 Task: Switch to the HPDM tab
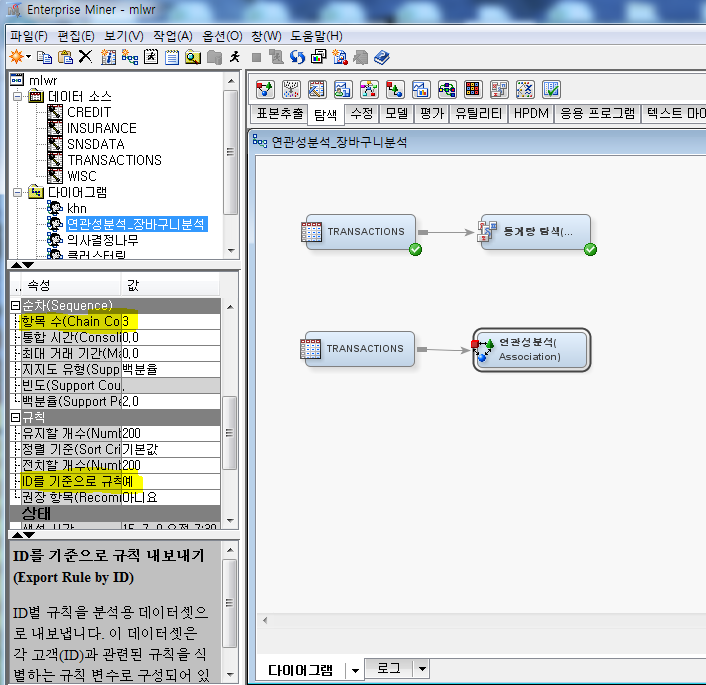point(531,113)
